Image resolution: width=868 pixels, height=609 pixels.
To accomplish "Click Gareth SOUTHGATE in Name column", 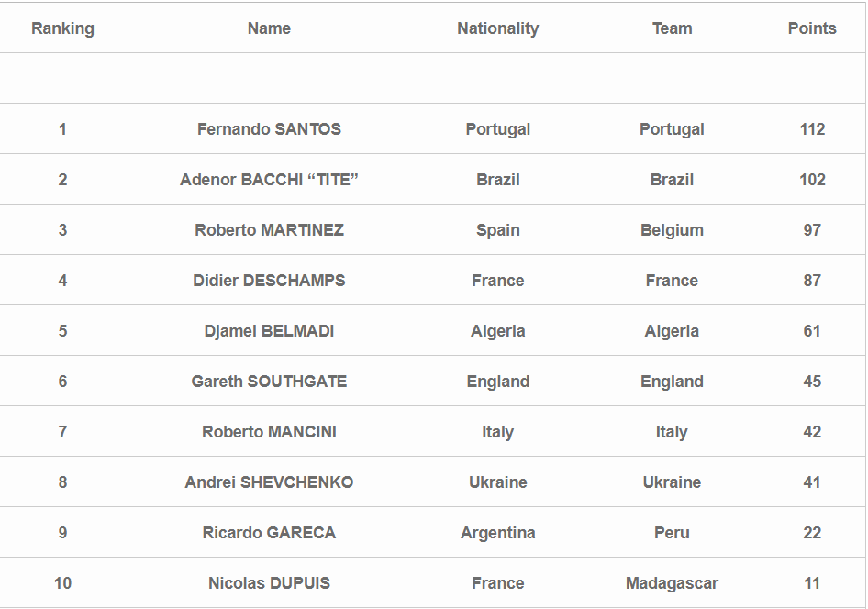I will click(x=269, y=382).
